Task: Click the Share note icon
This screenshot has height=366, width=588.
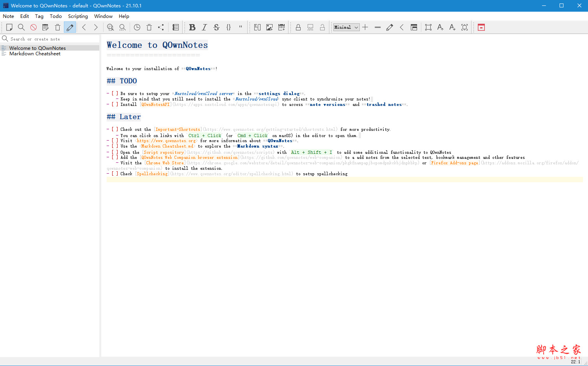Action: click(x=161, y=27)
